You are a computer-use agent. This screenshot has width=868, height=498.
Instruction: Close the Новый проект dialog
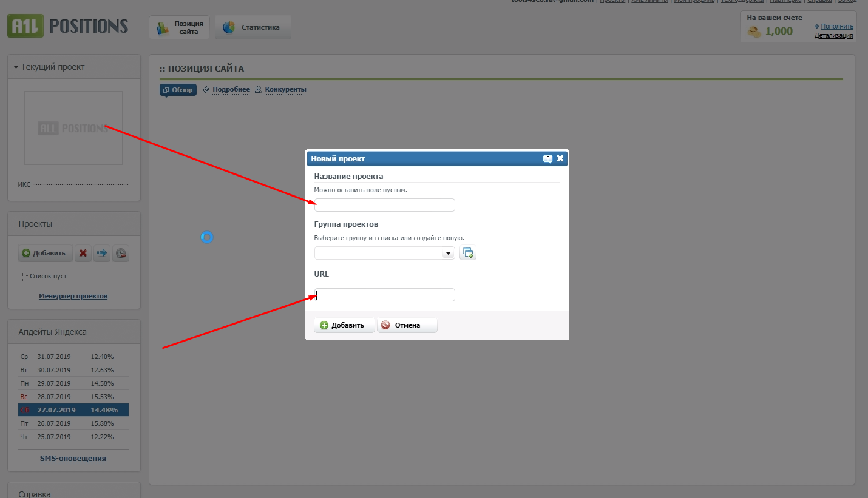(x=560, y=159)
